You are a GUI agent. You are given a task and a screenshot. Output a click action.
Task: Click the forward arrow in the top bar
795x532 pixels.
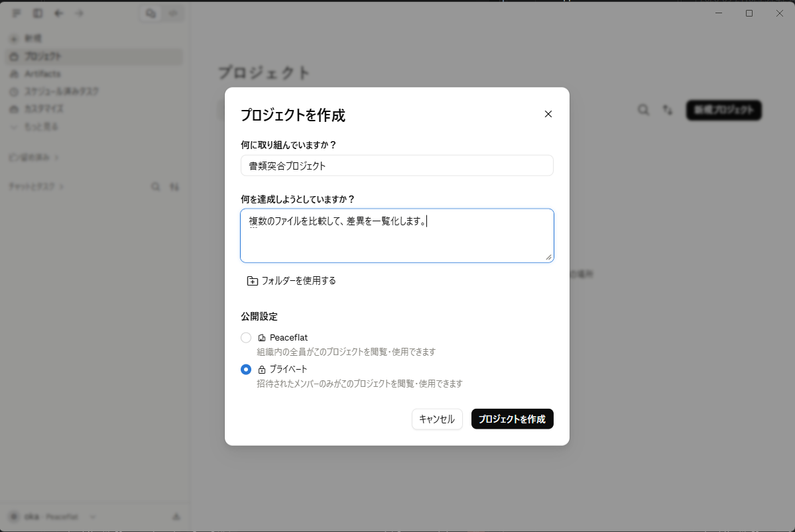(x=79, y=13)
